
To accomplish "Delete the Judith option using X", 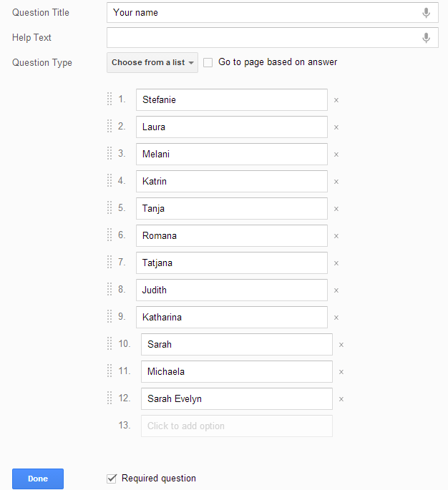I will (x=336, y=290).
